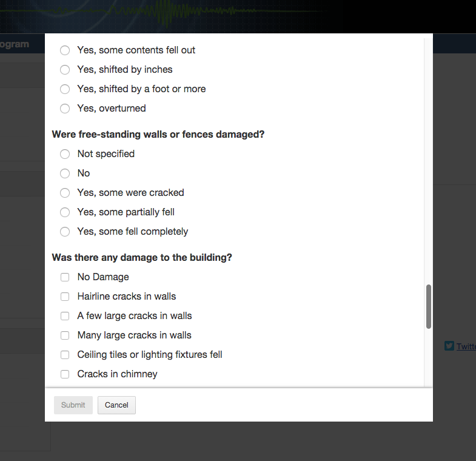The height and width of the screenshot is (461, 476).
Task: Check the 'Cracks in chimney' checkbox
Action: pyautogui.click(x=65, y=374)
